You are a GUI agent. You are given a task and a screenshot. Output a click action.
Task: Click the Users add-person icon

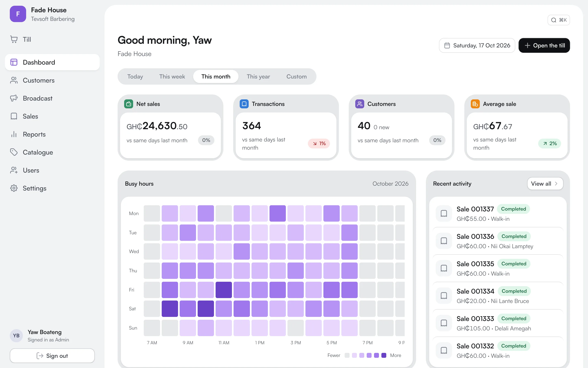(14, 170)
